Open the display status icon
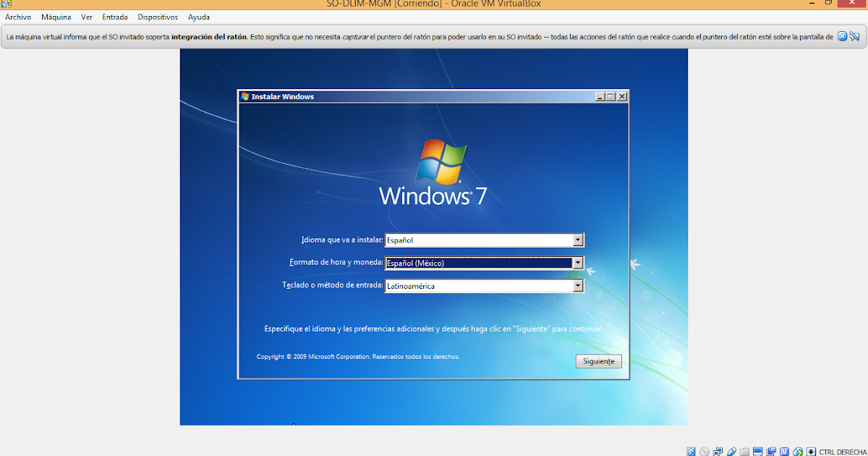 click(758, 451)
